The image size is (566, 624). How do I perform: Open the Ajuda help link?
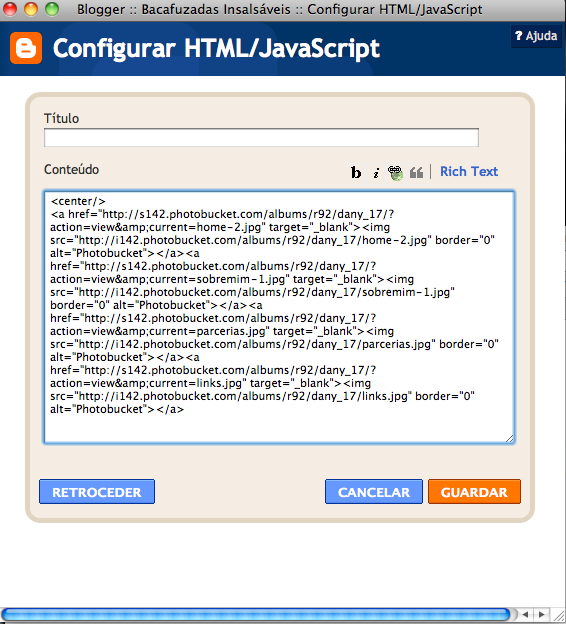click(x=536, y=36)
